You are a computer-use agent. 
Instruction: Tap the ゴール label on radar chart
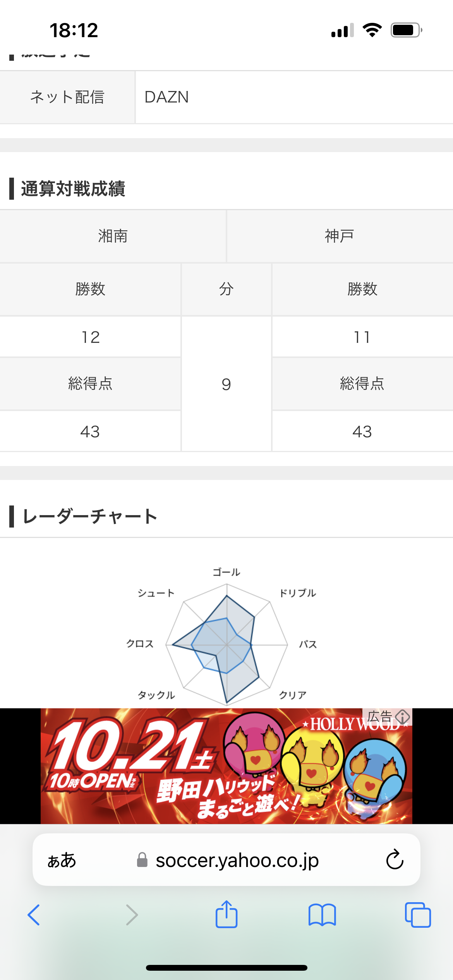tap(226, 572)
